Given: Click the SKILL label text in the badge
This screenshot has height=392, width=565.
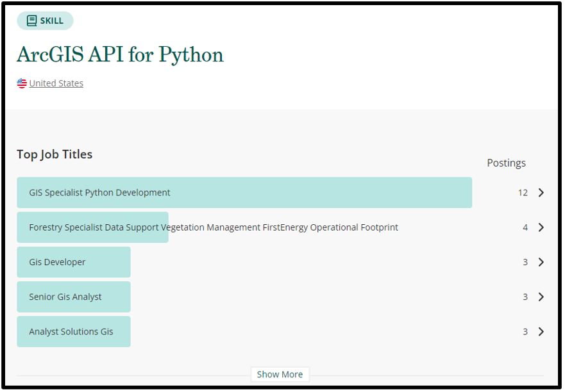Looking at the screenshot, I should tap(52, 20).
